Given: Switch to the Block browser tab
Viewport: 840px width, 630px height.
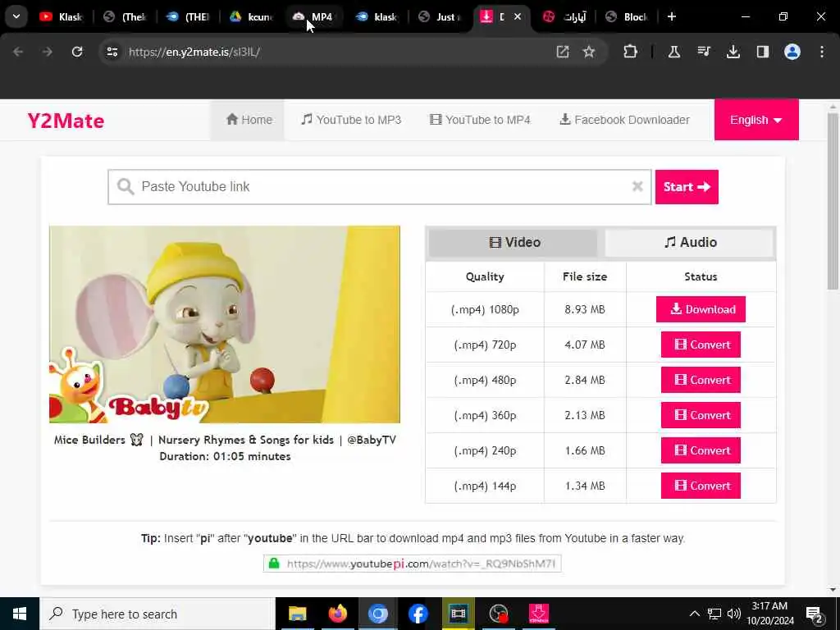Looking at the screenshot, I should click(627, 16).
